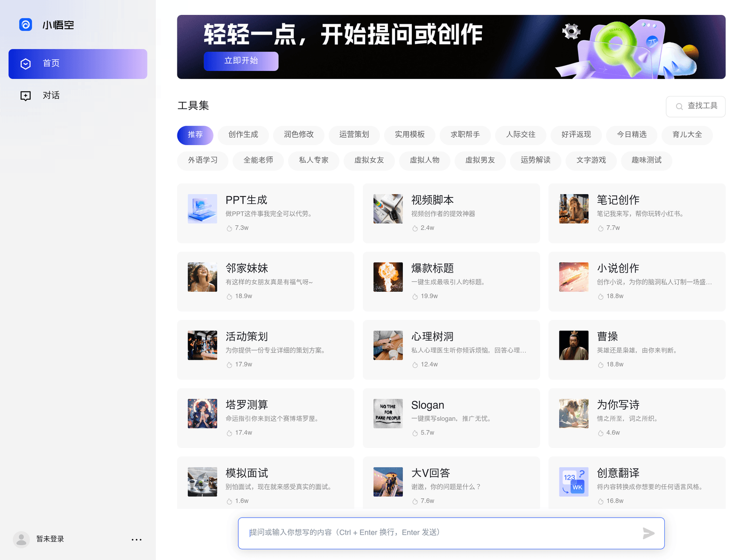This screenshot has height=560, width=747.
Task: Open the 笔记创作 tool thumbnail
Action: [574, 209]
